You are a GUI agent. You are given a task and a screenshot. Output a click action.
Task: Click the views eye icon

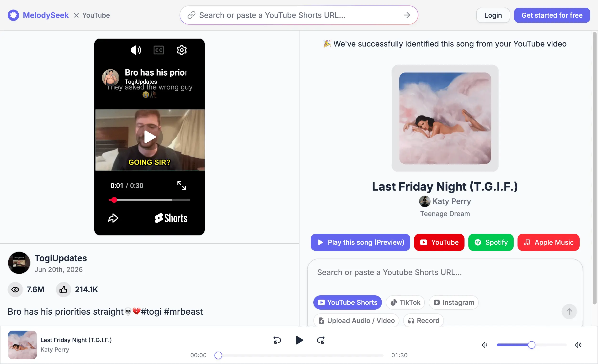(15, 290)
